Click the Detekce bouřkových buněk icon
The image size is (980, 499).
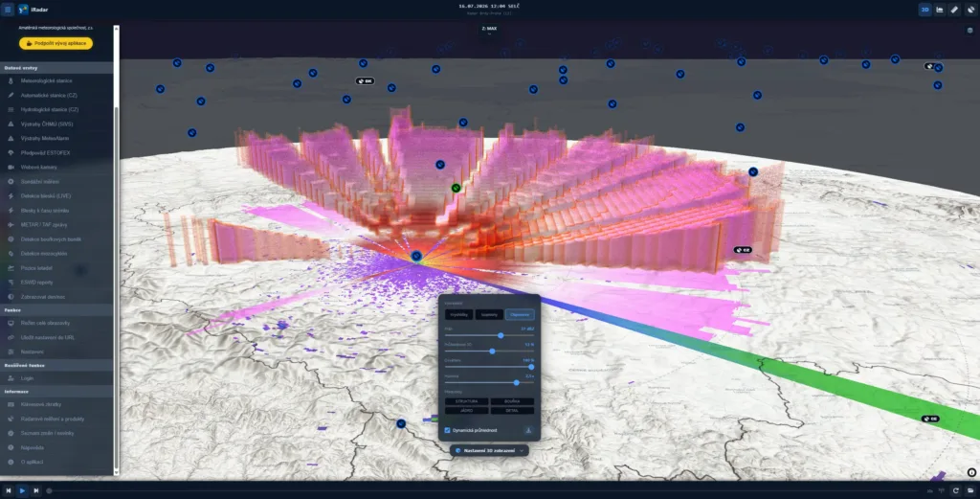tap(11, 238)
